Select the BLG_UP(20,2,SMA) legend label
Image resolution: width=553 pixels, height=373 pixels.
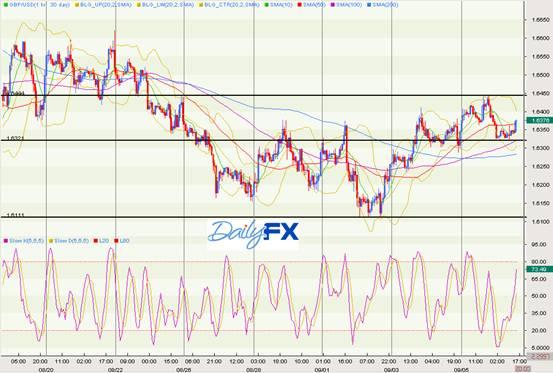pos(106,5)
